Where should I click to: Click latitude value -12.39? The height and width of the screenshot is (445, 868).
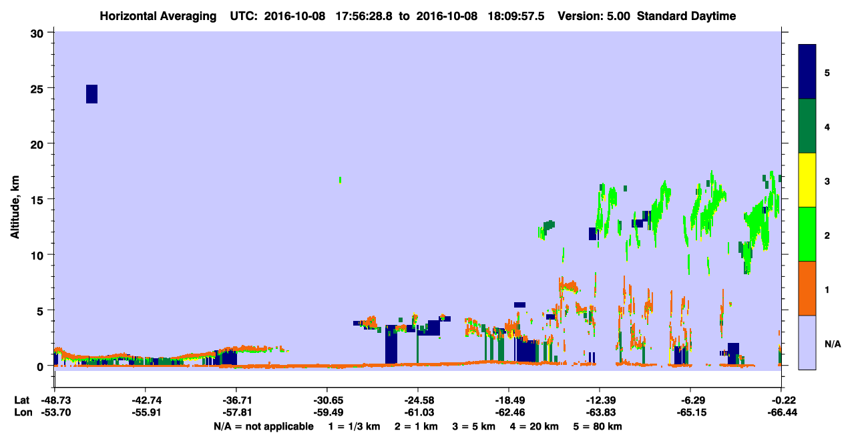[x=600, y=400]
